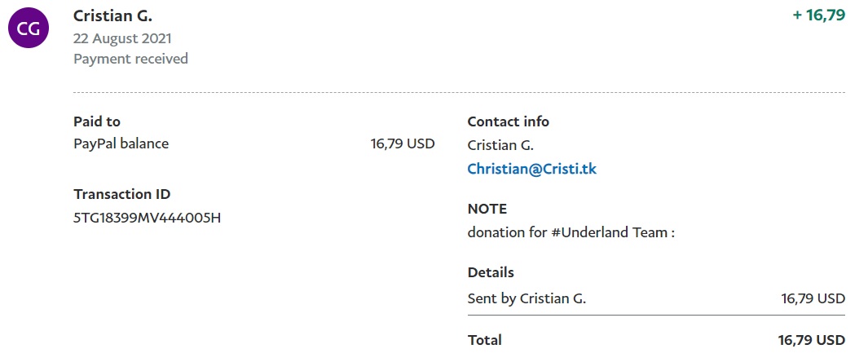This screenshot has height=362, width=868.
Task: Select the PayPal balance label
Action: [121, 143]
